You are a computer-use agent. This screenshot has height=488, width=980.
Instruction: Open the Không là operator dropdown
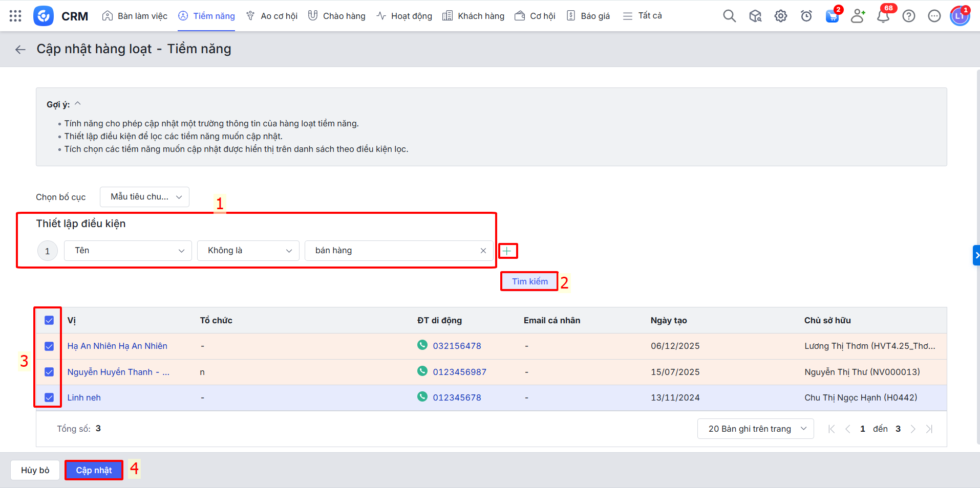coord(248,251)
